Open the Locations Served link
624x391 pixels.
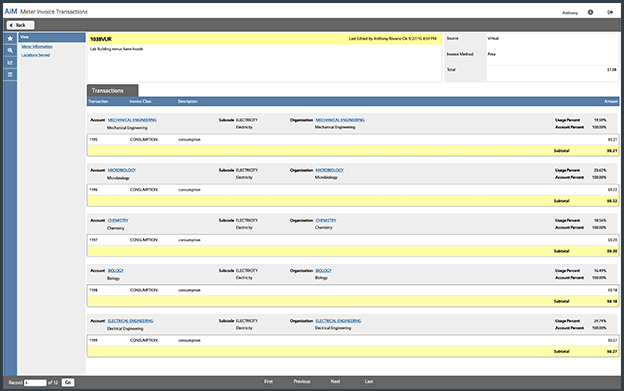[36, 55]
